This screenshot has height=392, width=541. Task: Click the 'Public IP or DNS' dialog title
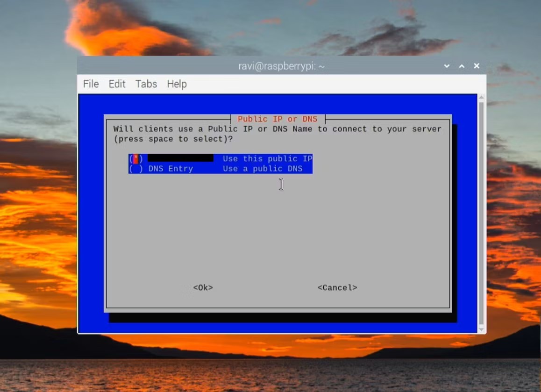[x=278, y=119]
